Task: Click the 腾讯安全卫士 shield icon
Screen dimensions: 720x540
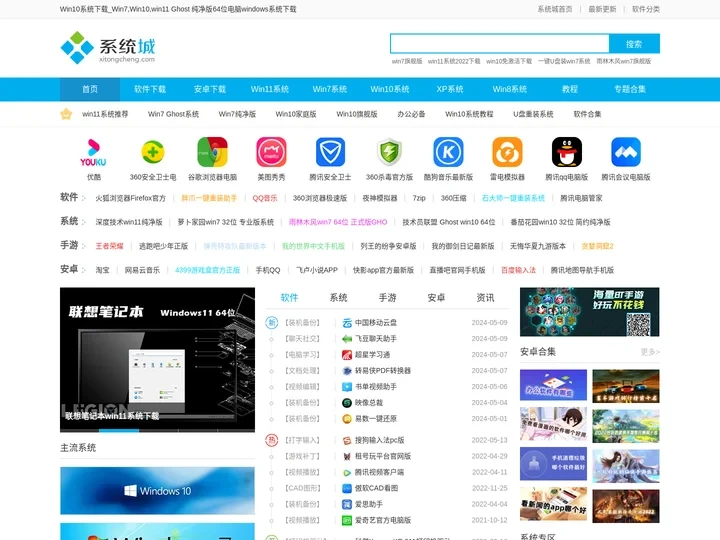Action: coord(330,152)
